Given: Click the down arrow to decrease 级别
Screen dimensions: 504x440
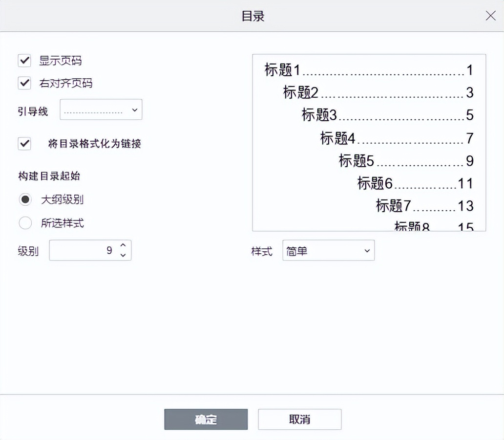Looking at the screenshot, I should (x=124, y=254).
